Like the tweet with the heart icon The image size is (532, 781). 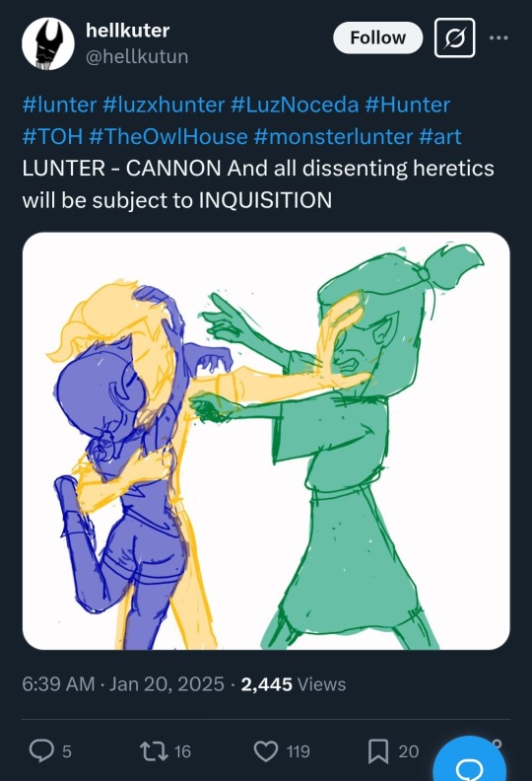pos(266,751)
